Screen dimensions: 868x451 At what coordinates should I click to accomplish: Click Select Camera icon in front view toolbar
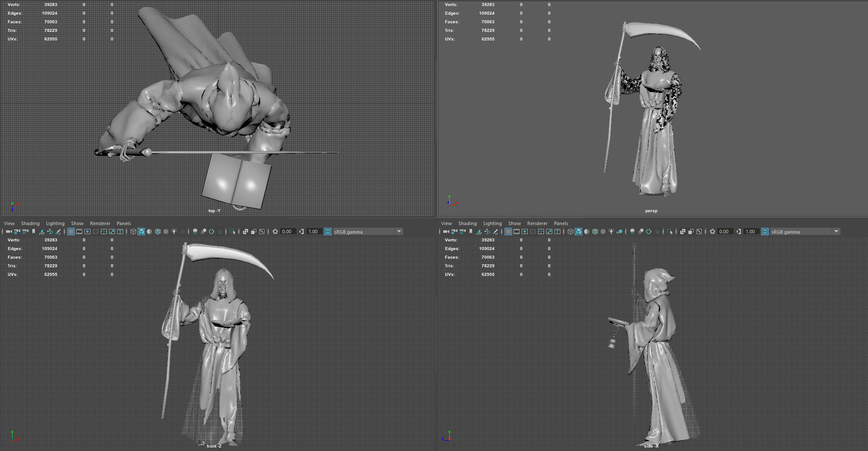(9, 232)
